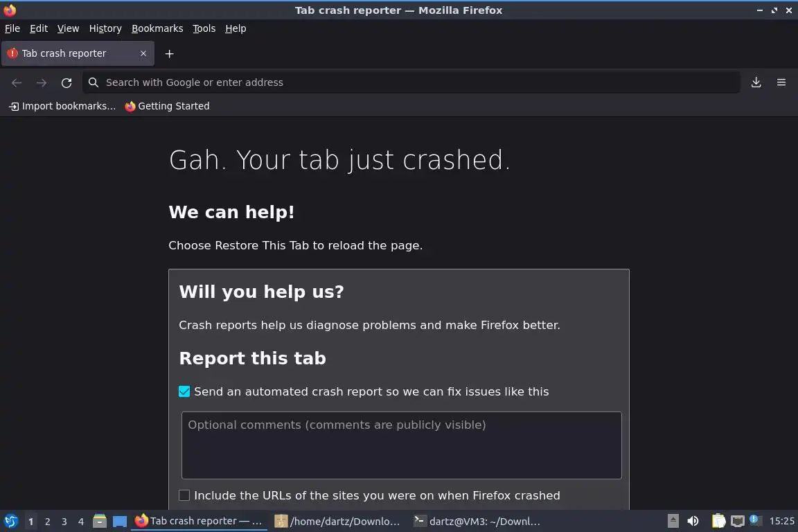Focus the Search with Google address bar
Screen dimensions: 798x532
[411, 82]
